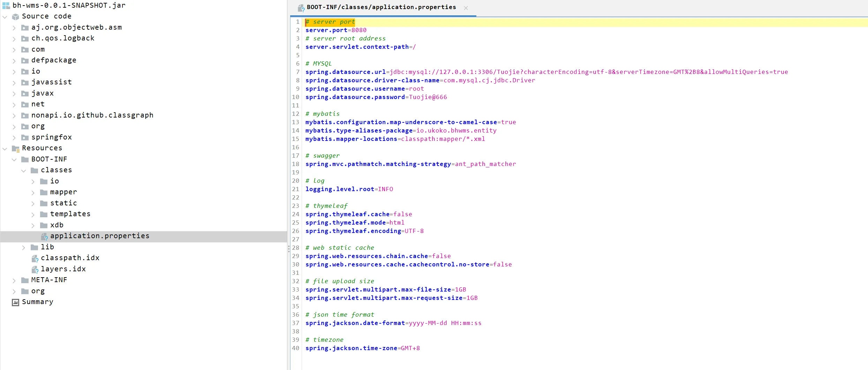Viewport: 868px width, 370px height.
Task: Expand the lib folder arrow
Action: (23, 248)
